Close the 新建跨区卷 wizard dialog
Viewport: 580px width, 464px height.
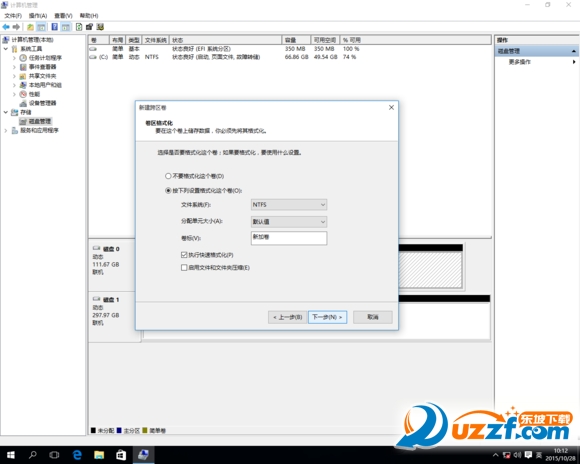coord(391,107)
